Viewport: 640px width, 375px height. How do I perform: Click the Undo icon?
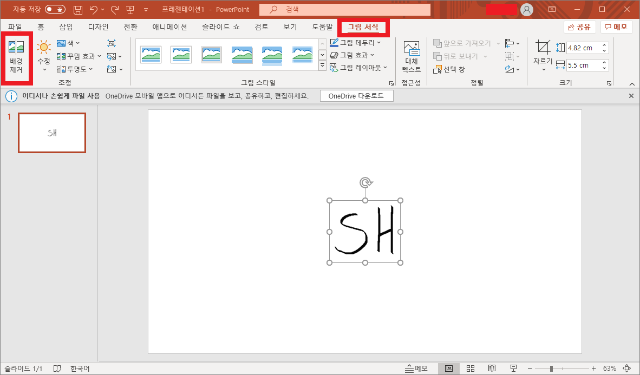pyautogui.click(x=93, y=9)
